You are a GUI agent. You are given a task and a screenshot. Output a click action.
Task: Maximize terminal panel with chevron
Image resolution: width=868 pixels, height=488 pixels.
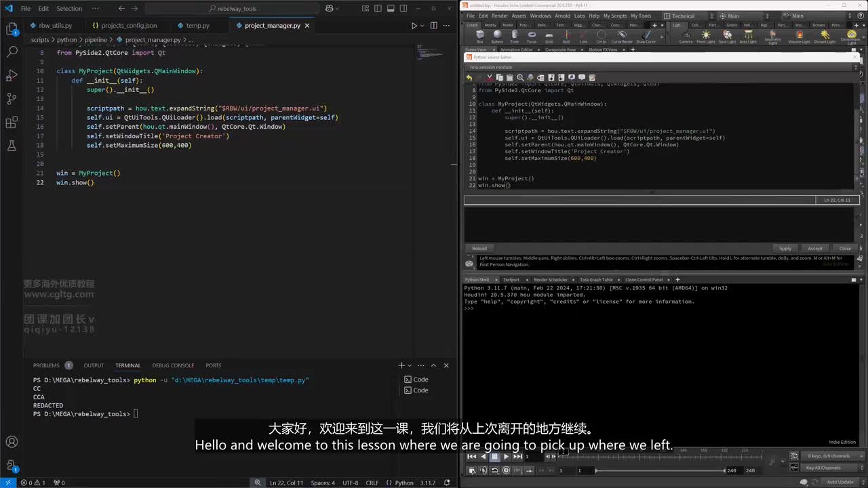pos(433,365)
